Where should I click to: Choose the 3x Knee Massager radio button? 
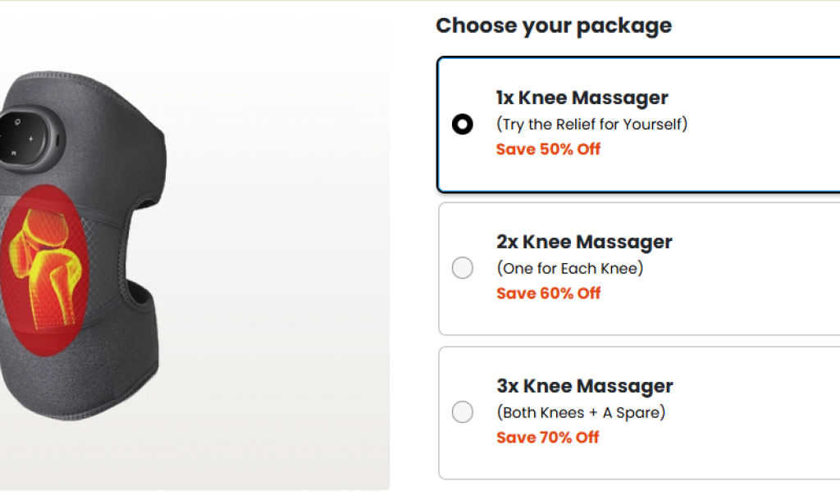click(x=463, y=411)
